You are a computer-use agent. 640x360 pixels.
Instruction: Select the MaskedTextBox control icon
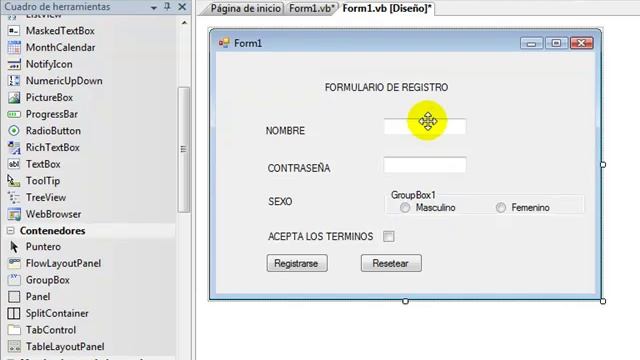pyautogui.click(x=14, y=31)
